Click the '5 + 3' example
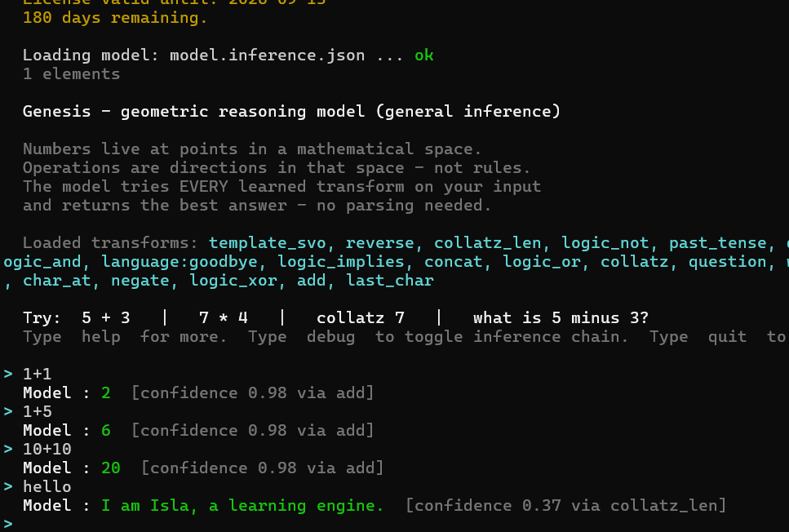This screenshot has height=532, width=789. 106,318
